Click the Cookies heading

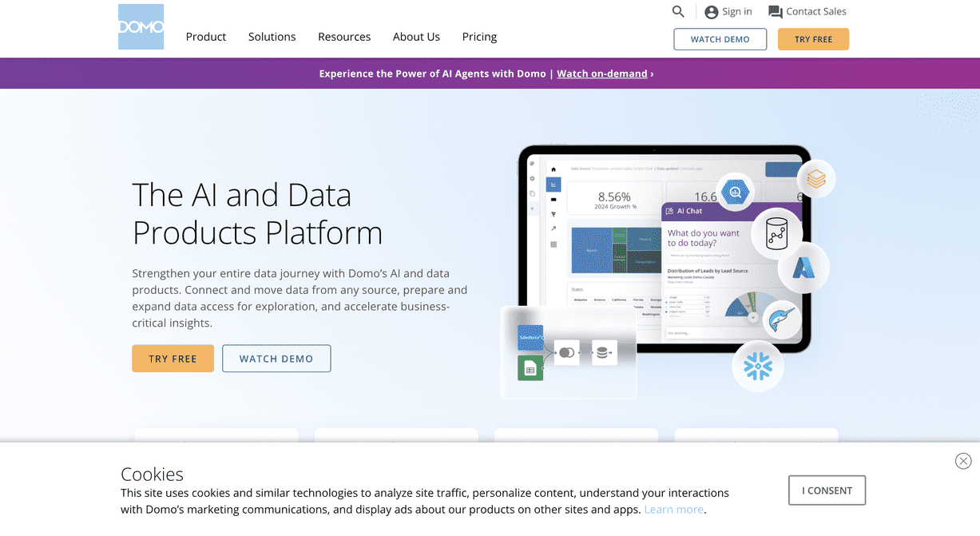[x=153, y=474]
